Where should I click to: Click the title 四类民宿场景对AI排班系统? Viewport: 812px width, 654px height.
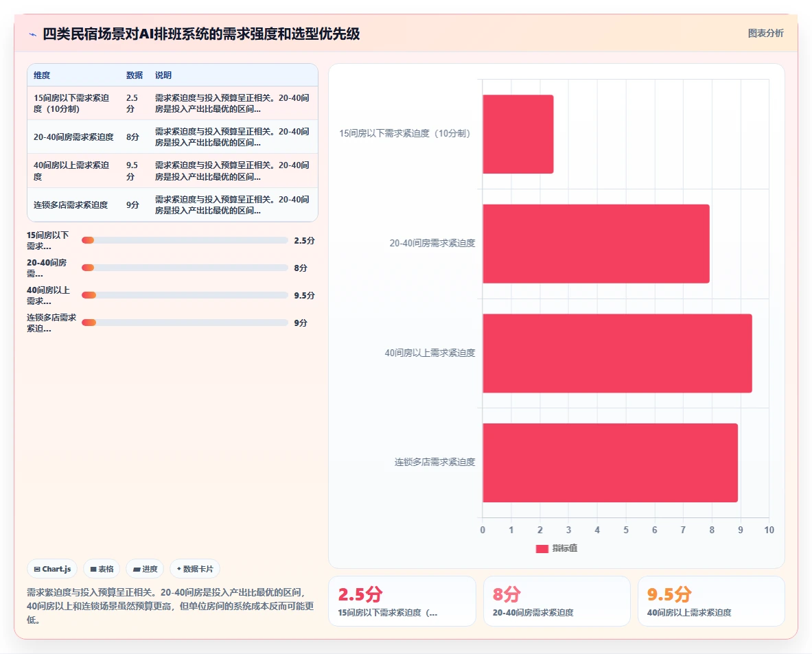(x=201, y=34)
